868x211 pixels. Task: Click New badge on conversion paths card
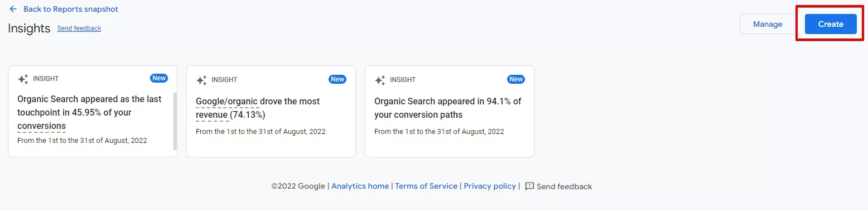(516, 79)
